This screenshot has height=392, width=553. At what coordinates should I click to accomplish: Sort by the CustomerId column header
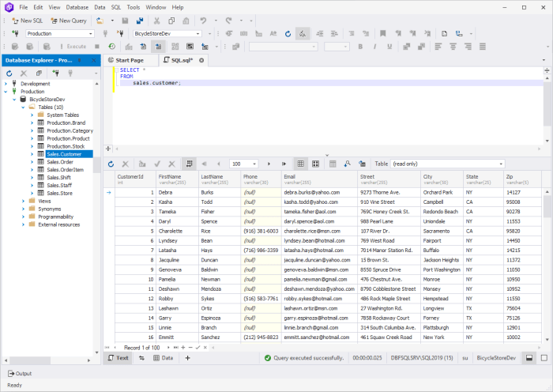coord(135,179)
